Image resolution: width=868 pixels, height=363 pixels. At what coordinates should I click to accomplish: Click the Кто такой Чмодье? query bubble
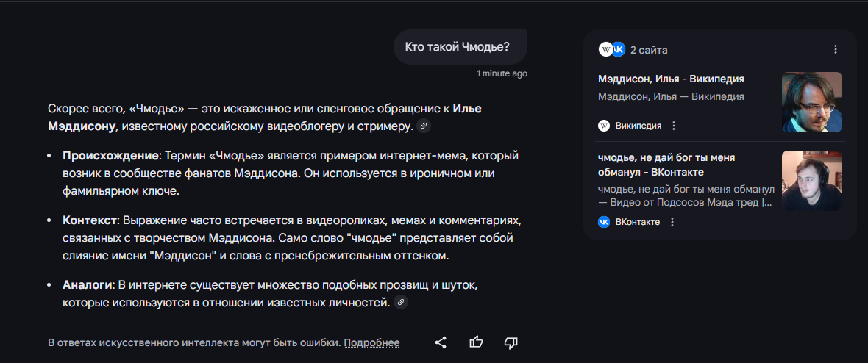[457, 47]
